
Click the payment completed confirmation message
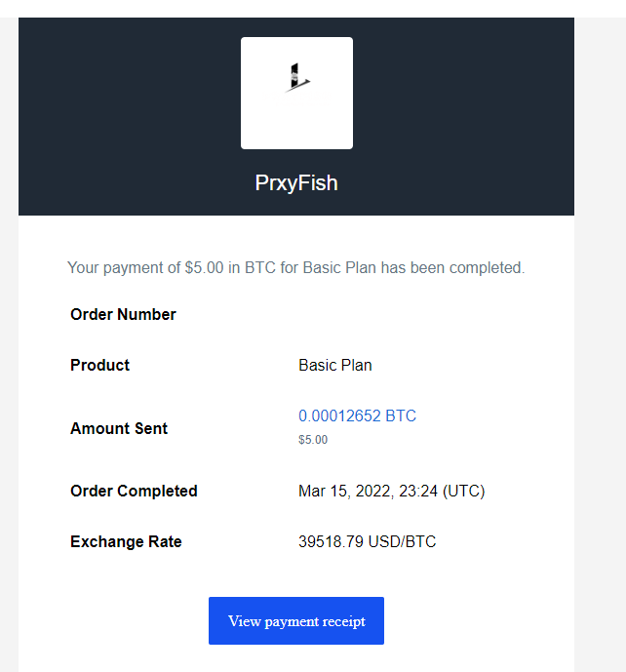[x=296, y=268]
